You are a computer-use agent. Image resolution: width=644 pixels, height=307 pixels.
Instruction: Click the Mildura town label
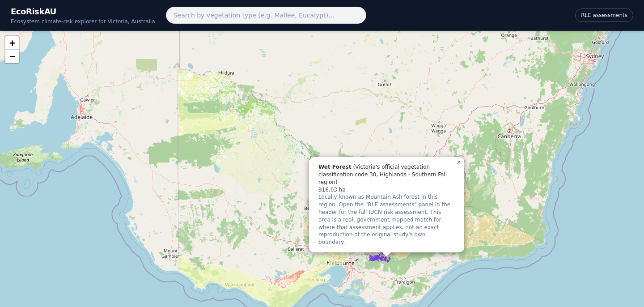coord(226,73)
